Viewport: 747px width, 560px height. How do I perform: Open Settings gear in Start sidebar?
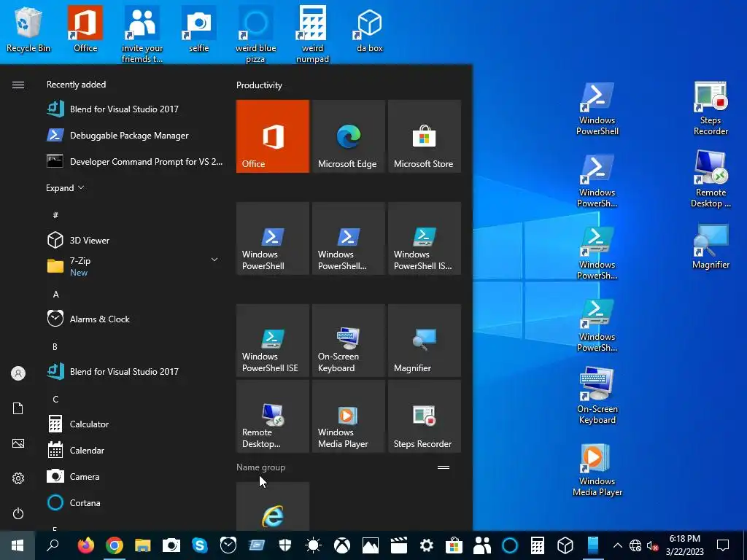tap(18, 478)
